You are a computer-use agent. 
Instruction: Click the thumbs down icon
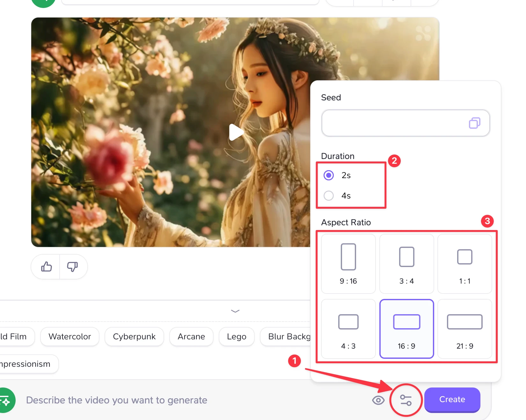pyautogui.click(x=72, y=266)
